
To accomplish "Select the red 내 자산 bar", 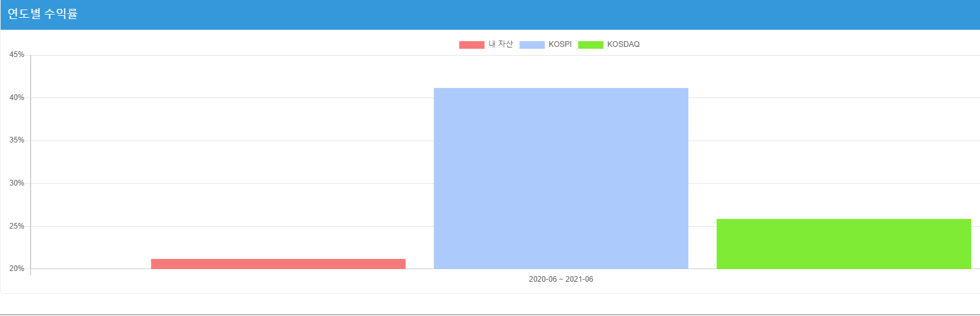I will point(278,263).
